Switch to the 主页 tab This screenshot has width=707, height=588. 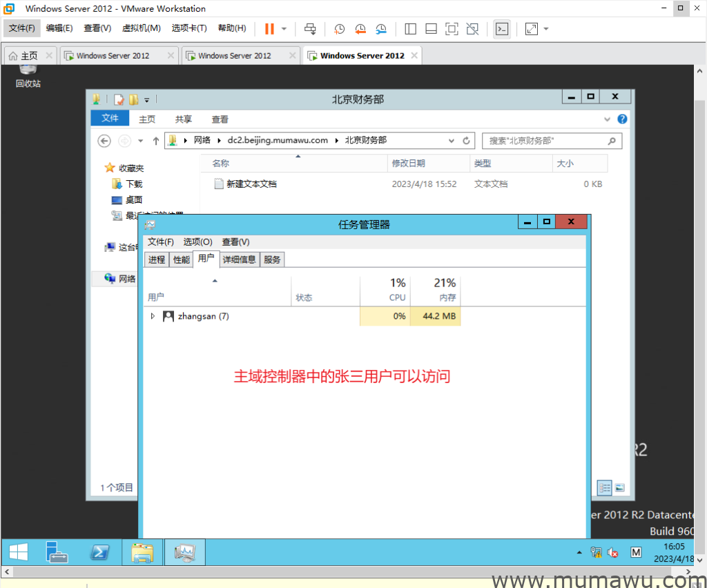[x=29, y=55]
